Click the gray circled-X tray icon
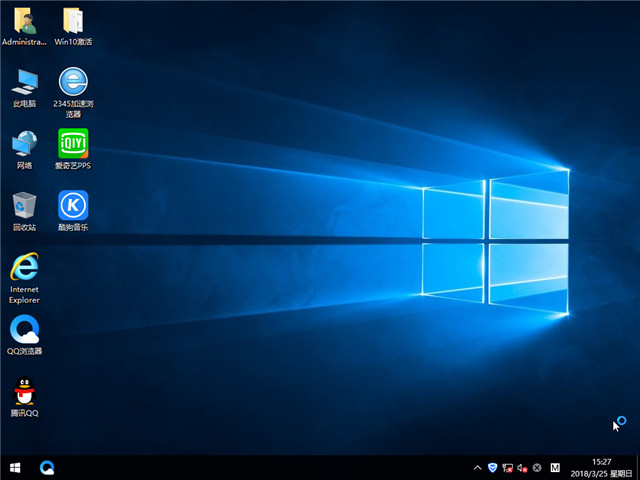 pyautogui.click(x=537, y=468)
